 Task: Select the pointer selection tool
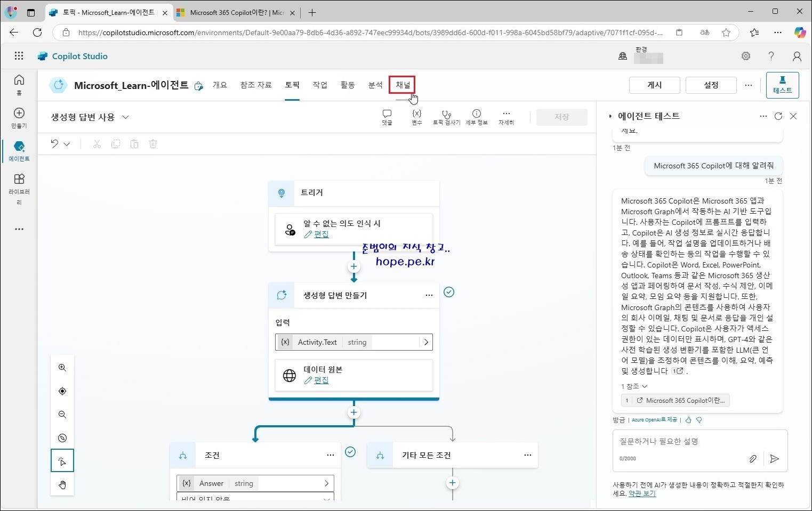point(62,461)
